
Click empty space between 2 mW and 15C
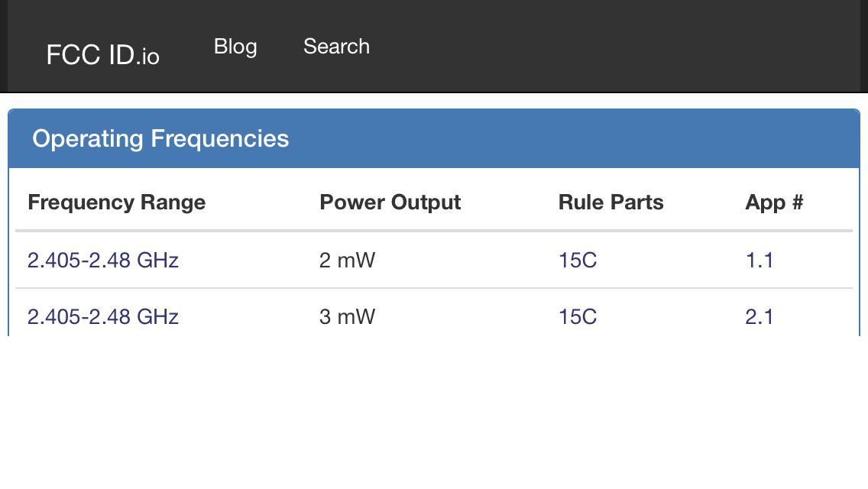(466, 261)
